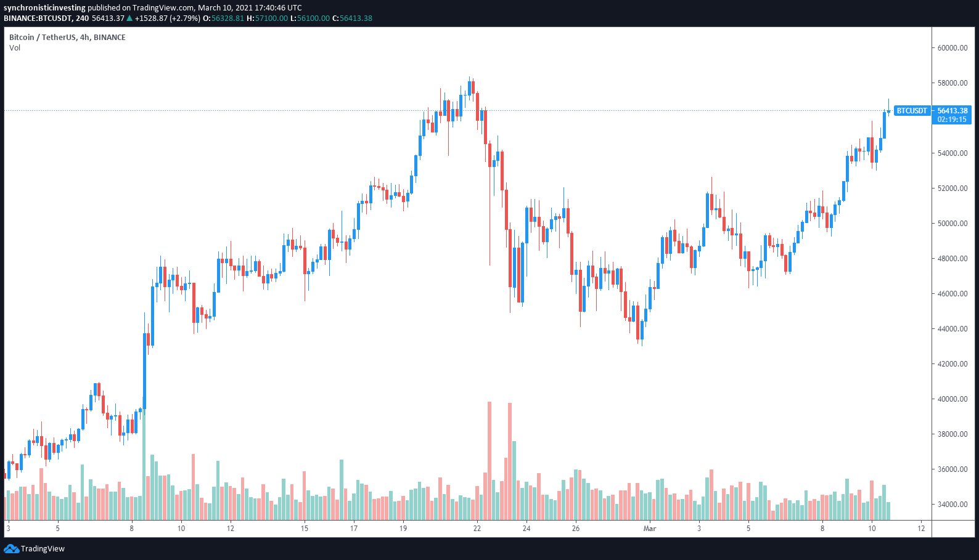Open the TradingView text link
The height and width of the screenshot is (560, 979).
(x=43, y=548)
